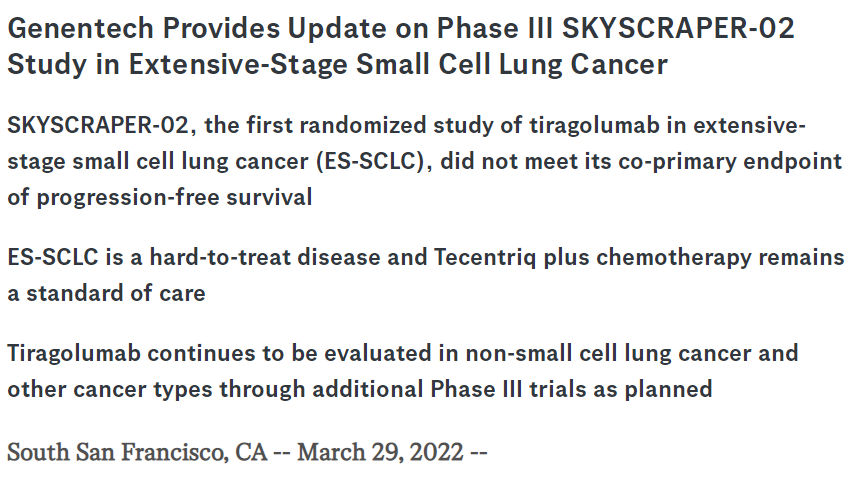Click "ES-SCLC" starting the second paragraph
Image resolution: width=866 pixels, height=481 pixels.
pyautogui.click(x=52, y=257)
